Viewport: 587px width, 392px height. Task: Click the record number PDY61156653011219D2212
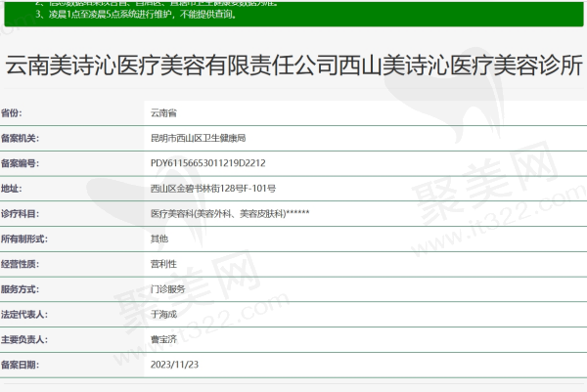(x=208, y=163)
